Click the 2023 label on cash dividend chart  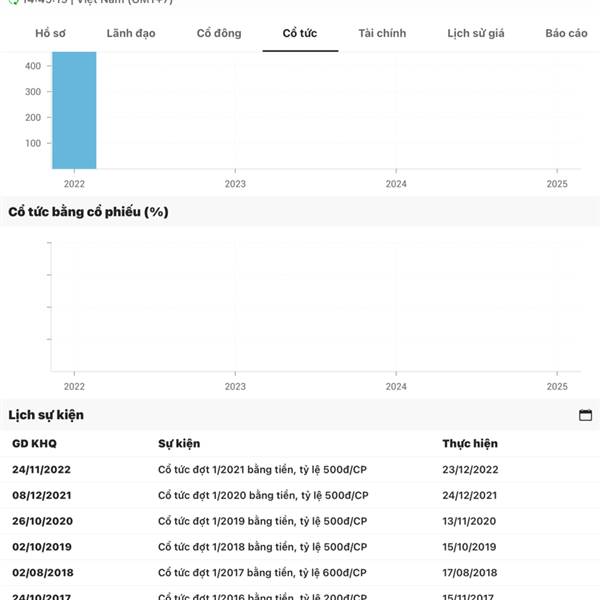click(235, 184)
